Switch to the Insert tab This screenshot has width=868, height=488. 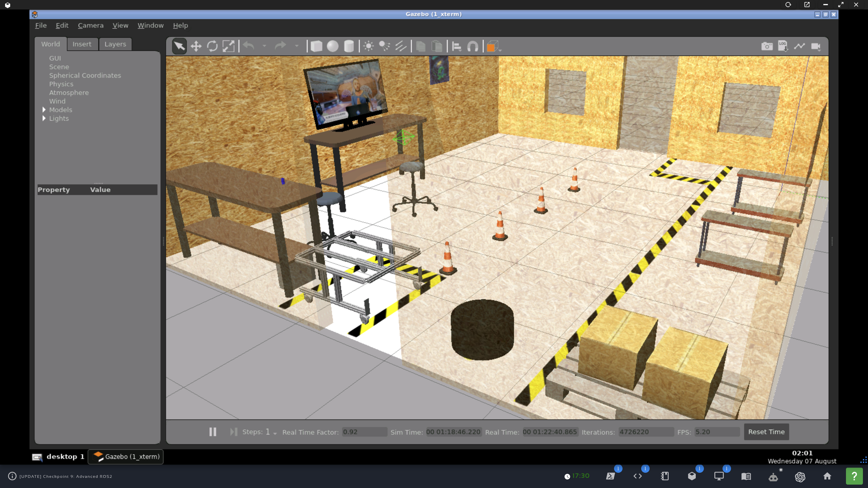pos(82,43)
